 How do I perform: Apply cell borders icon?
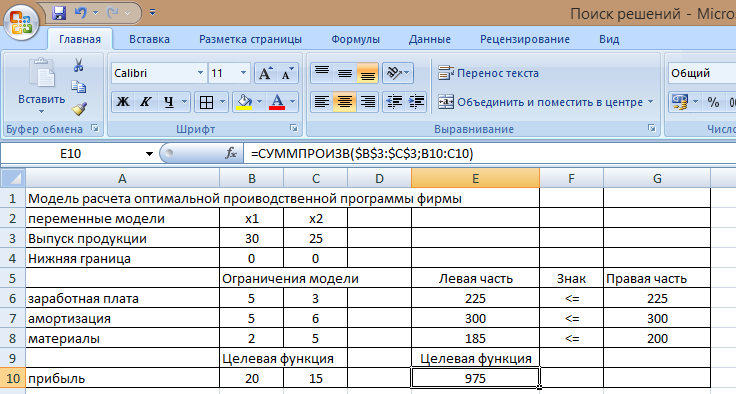207,102
